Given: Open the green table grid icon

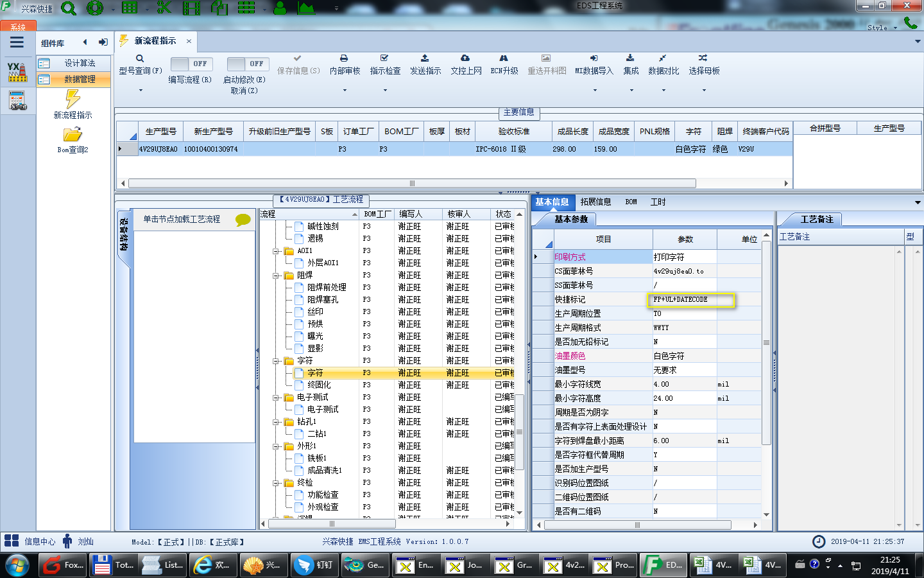Looking at the screenshot, I should 130,8.
